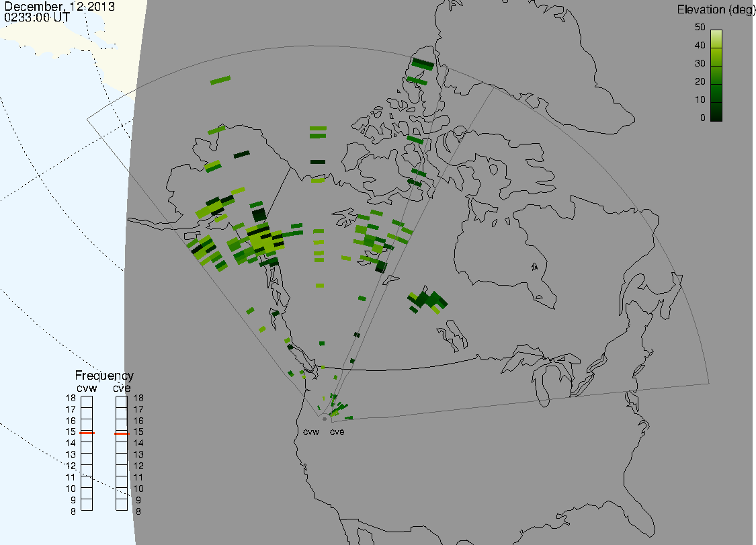Click the cvw radar label on the map

311,432
